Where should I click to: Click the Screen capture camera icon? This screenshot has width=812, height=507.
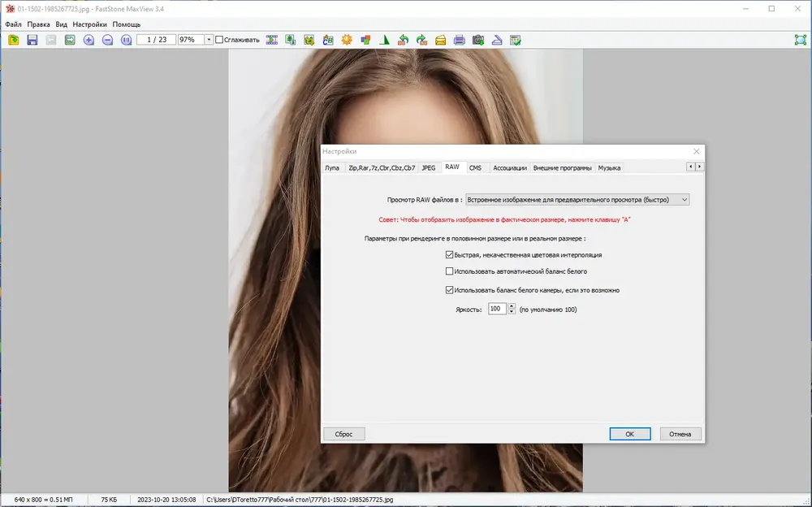point(478,40)
